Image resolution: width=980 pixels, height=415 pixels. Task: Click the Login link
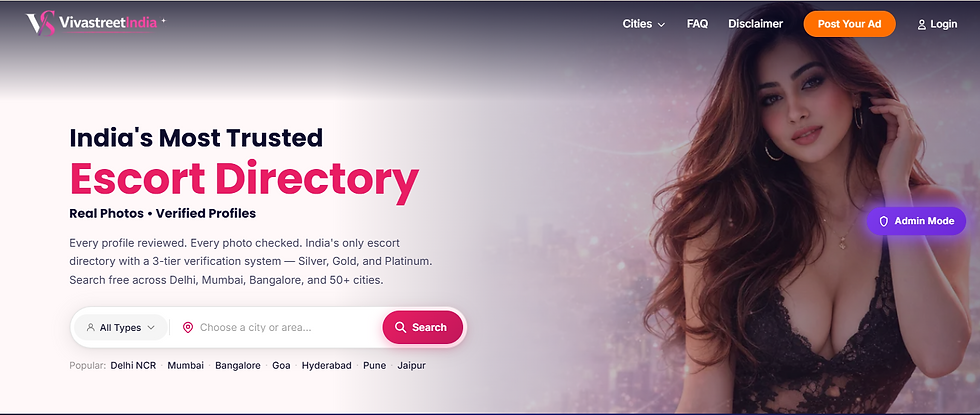937,24
